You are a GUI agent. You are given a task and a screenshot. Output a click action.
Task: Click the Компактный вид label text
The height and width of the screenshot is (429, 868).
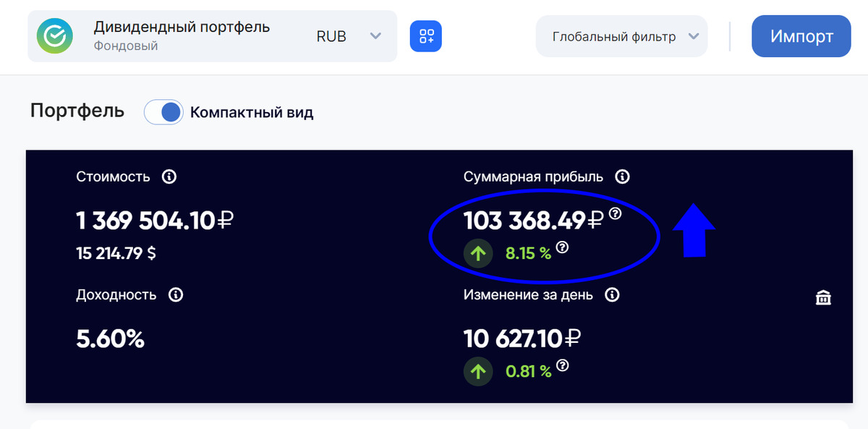tap(252, 113)
